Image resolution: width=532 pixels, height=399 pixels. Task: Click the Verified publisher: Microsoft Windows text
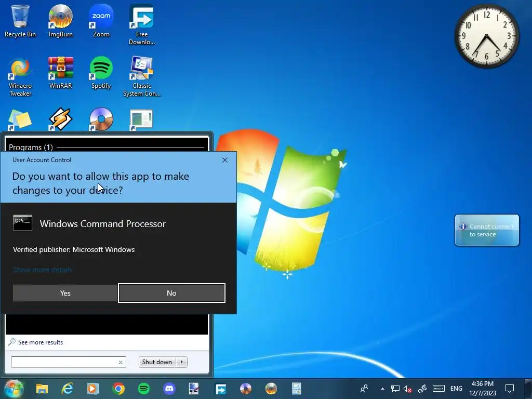74,249
